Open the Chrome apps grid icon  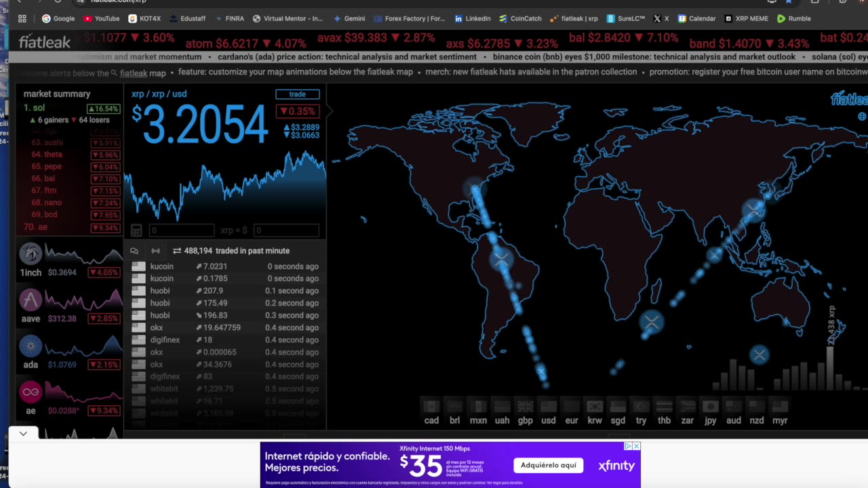pyautogui.click(x=22, y=18)
